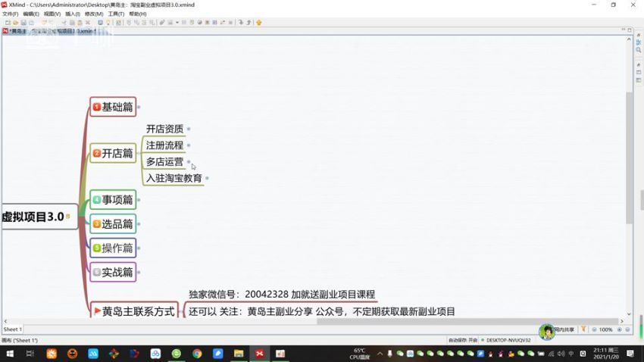Click the green marker on 操作篇
The image size is (644, 362).
96,248
